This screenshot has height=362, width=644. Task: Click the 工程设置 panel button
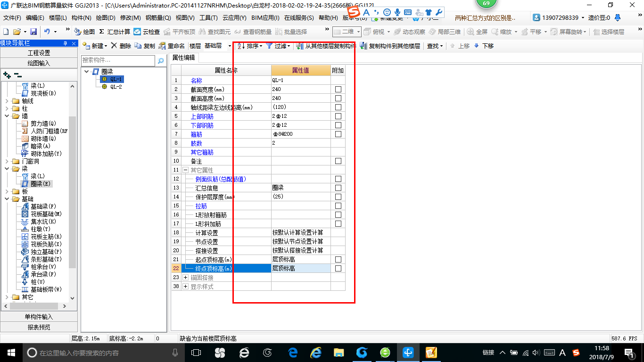point(39,53)
